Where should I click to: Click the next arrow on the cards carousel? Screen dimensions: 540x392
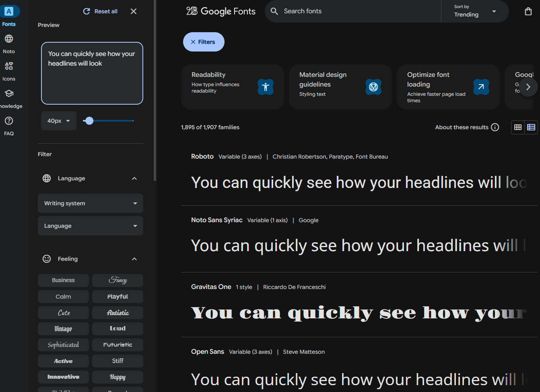coord(528,87)
